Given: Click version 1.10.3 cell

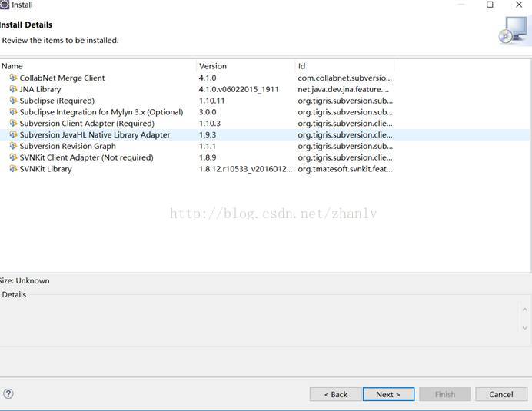Looking at the screenshot, I should [x=210, y=123].
